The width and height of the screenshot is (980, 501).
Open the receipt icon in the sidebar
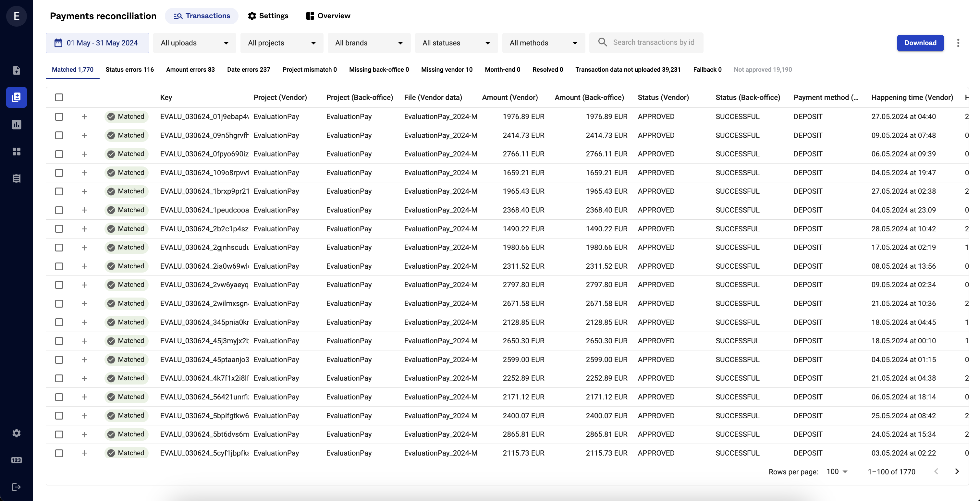[16, 178]
